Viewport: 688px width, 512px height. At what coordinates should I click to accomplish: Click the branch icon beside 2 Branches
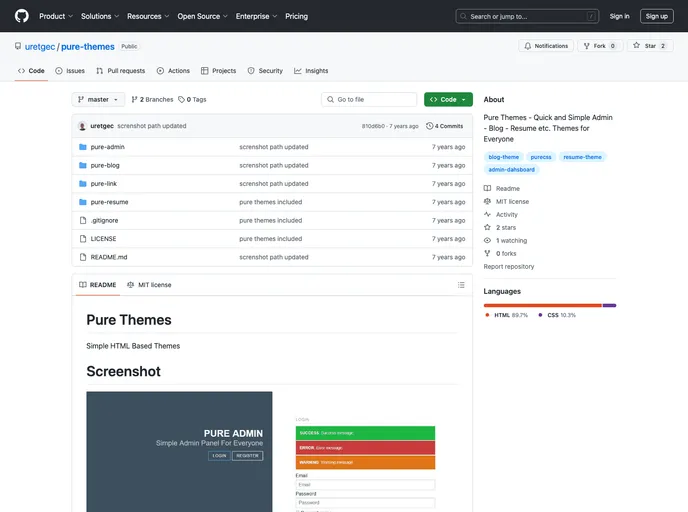[x=134, y=100]
